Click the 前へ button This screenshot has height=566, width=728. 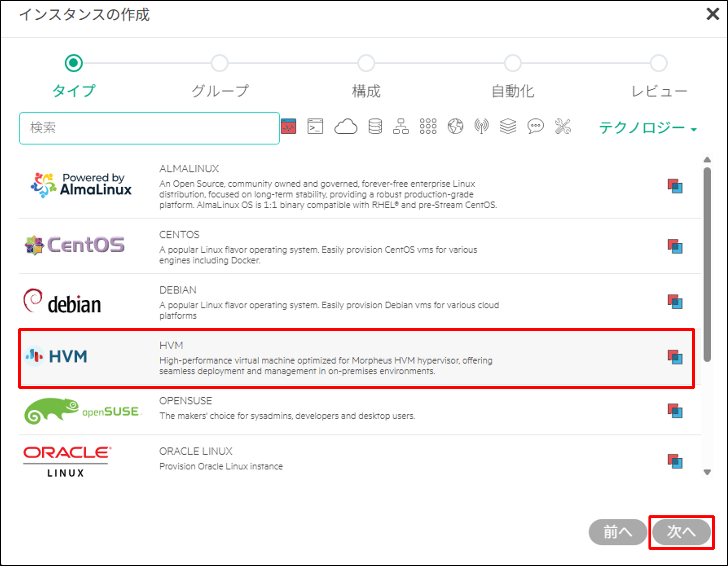pyautogui.click(x=618, y=532)
